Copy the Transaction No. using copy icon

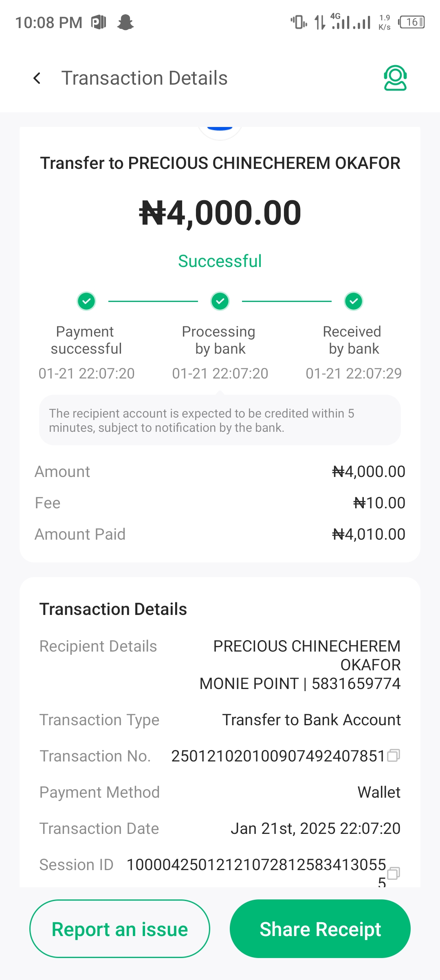point(394,755)
